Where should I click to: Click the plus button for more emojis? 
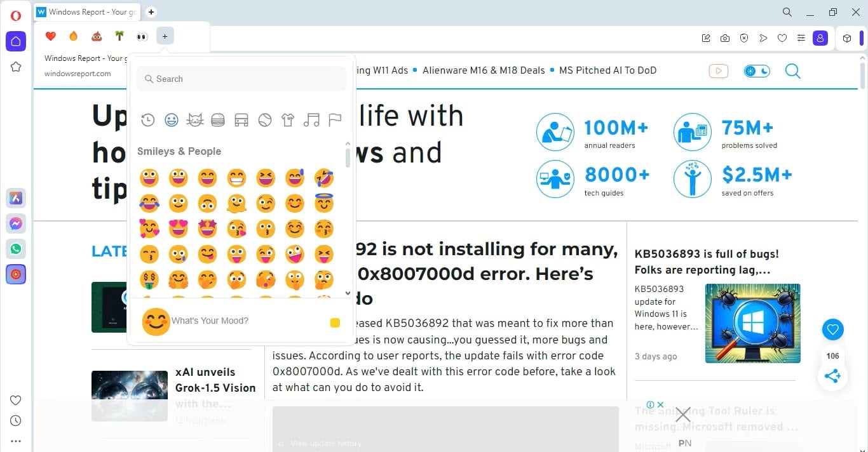[165, 36]
